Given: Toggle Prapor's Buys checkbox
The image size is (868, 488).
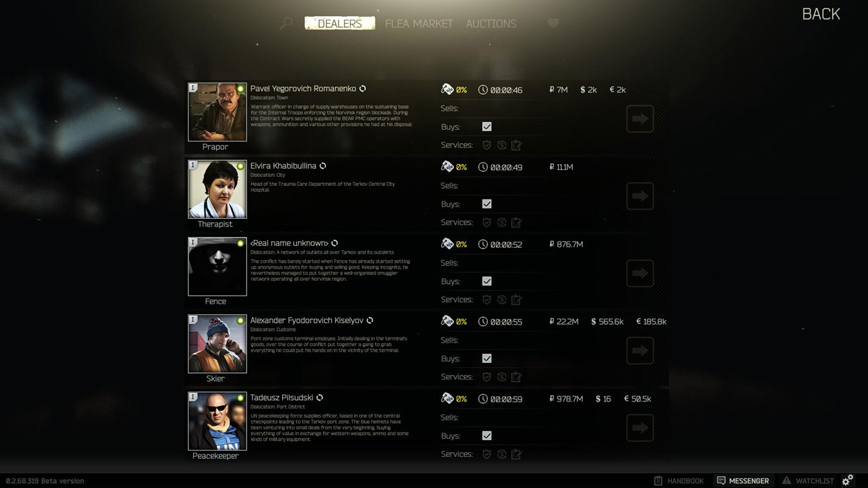Looking at the screenshot, I should click(x=487, y=127).
